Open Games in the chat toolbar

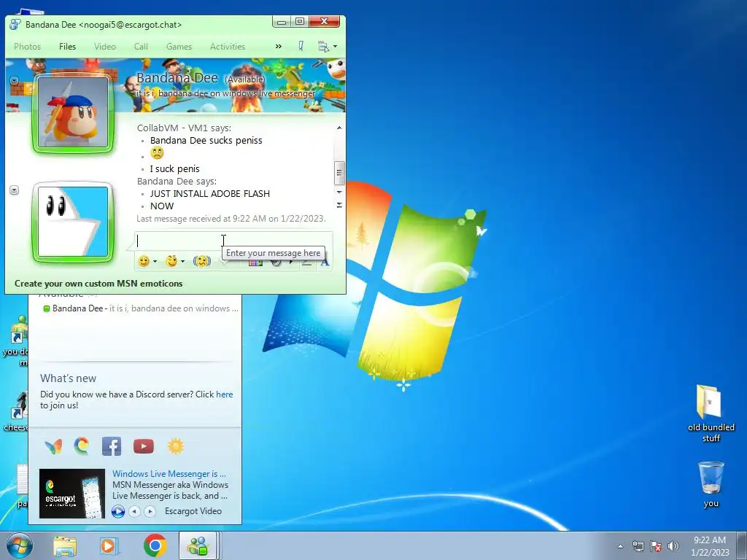point(179,46)
